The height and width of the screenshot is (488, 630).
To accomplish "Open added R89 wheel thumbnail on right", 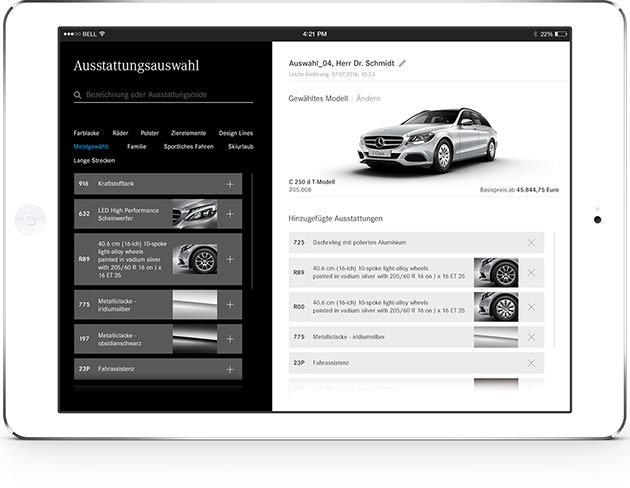I will click(x=496, y=273).
